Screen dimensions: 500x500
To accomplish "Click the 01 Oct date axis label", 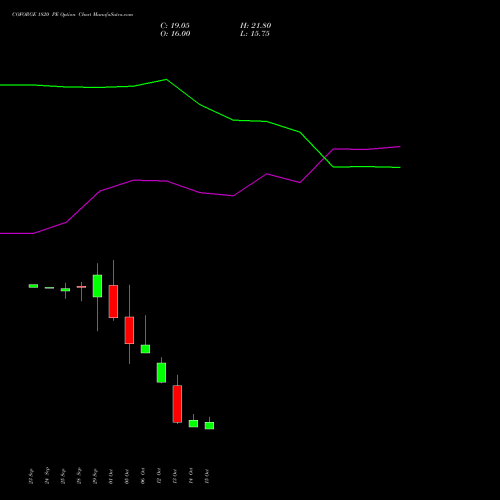I will [x=111, y=476].
